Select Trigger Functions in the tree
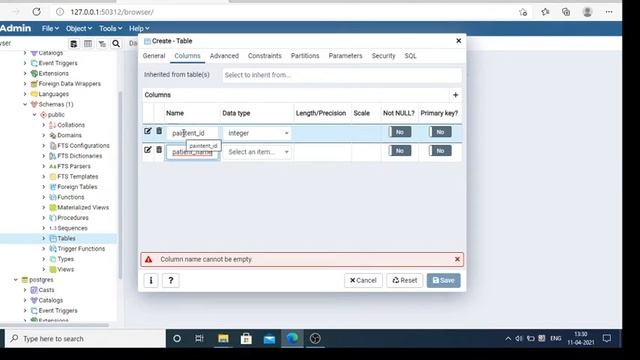 pyautogui.click(x=81, y=249)
